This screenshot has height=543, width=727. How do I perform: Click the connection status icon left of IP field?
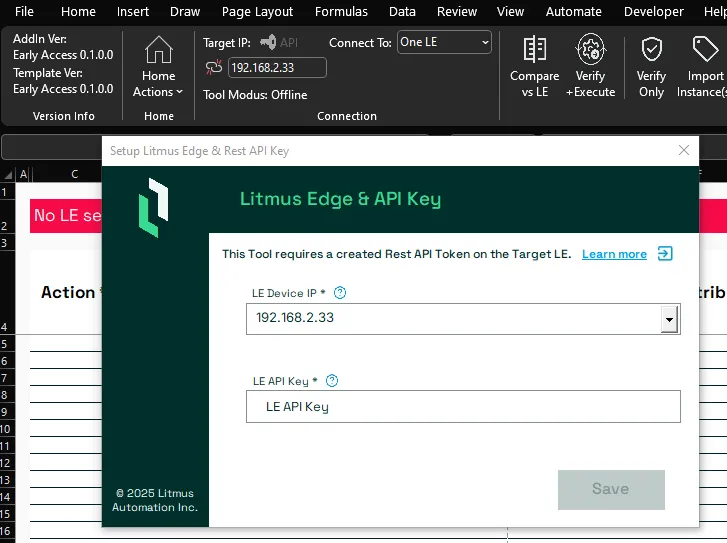(x=214, y=68)
